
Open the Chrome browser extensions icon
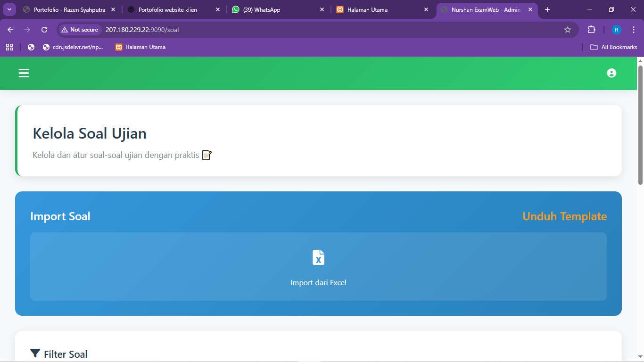[x=591, y=29]
